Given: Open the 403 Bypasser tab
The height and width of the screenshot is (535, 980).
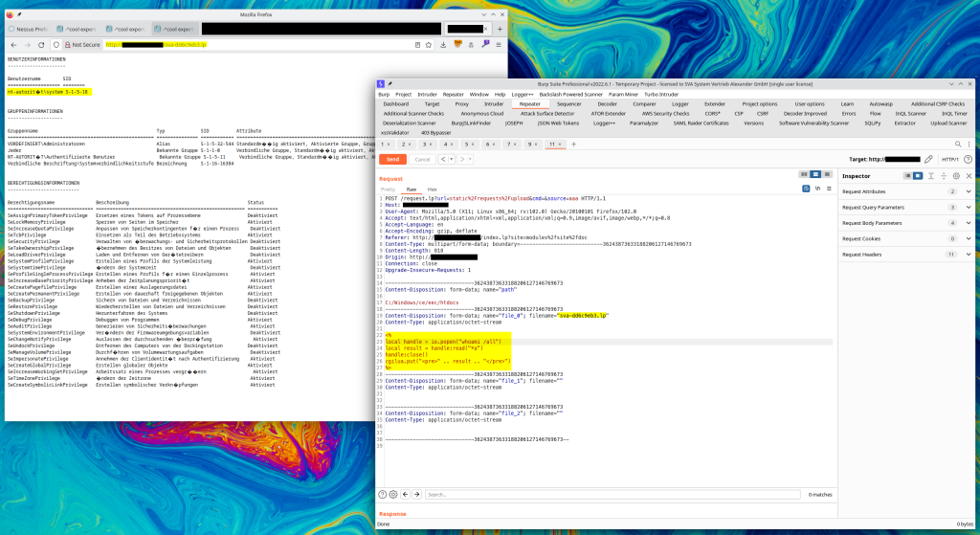Looking at the screenshot, I should coord(435,132).
